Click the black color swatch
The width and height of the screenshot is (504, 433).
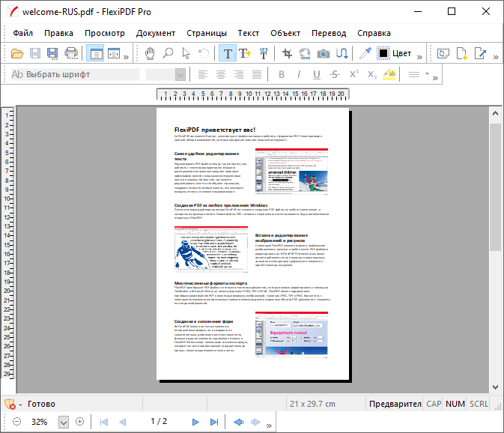pyautogui.click(x=384, y=53)
